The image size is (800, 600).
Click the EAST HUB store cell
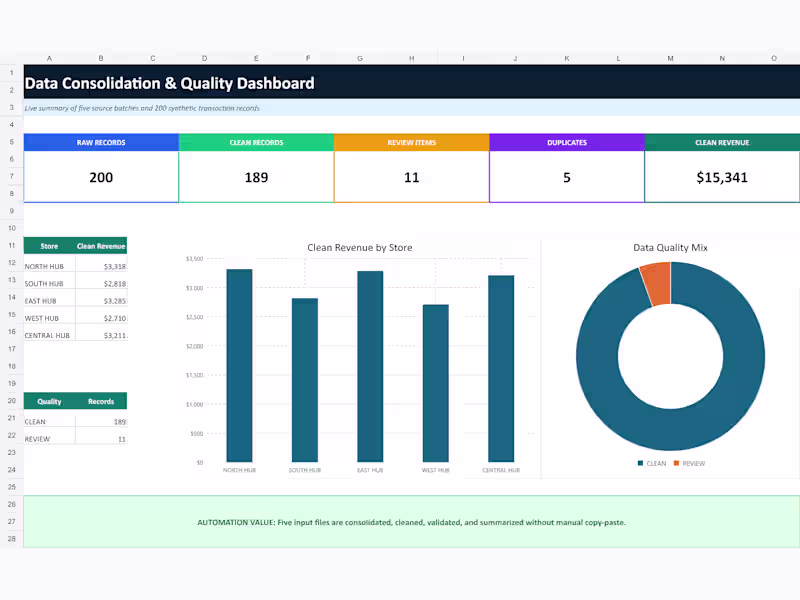click(49, 301)
